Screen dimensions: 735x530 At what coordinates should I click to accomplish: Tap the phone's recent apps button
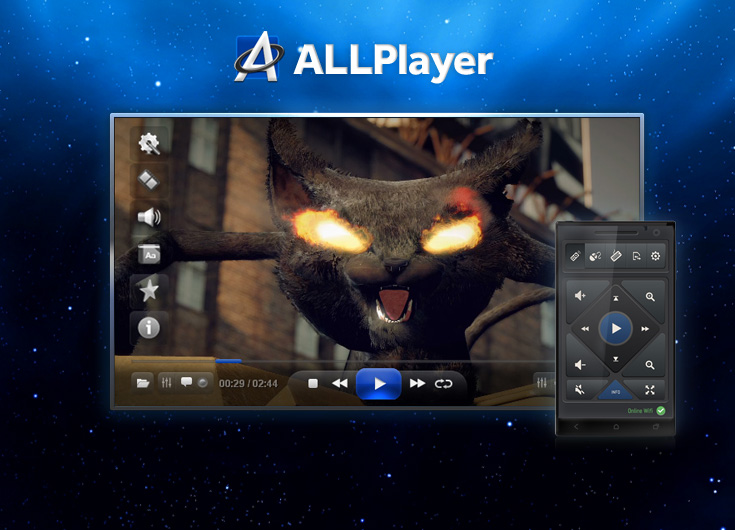(656, 426)
